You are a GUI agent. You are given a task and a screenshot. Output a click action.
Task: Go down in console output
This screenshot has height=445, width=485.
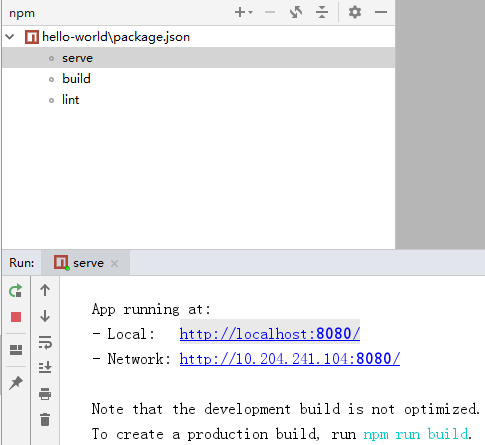(x=45, y=316)
